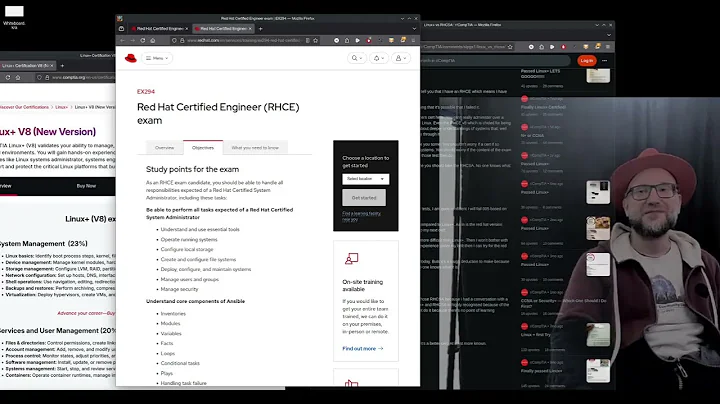Open the Firefox hamburger menu in the Reddit window

608,47
